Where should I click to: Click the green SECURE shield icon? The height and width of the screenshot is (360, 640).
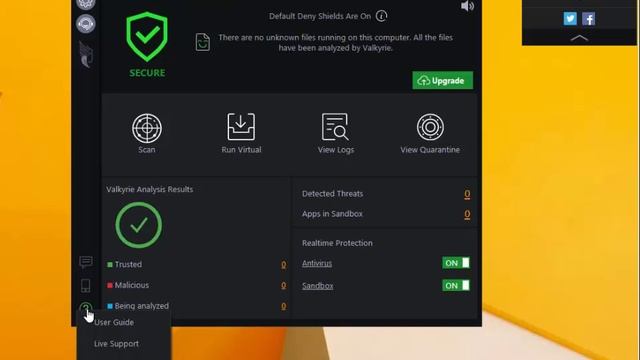[x=147, y=37]
